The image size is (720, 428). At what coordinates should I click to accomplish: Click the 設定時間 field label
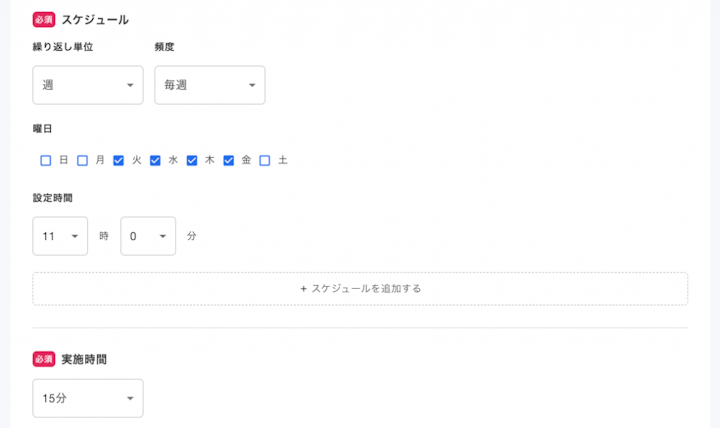52,198
